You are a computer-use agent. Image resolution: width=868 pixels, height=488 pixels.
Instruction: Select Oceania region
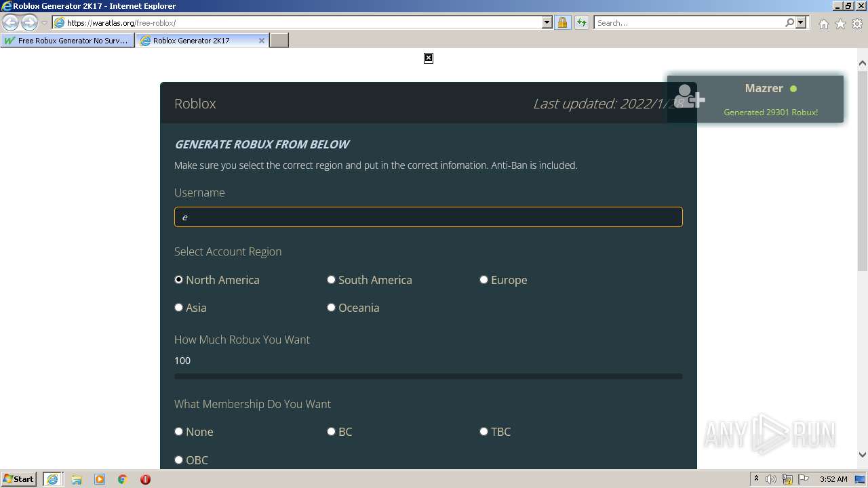[332, 307]
